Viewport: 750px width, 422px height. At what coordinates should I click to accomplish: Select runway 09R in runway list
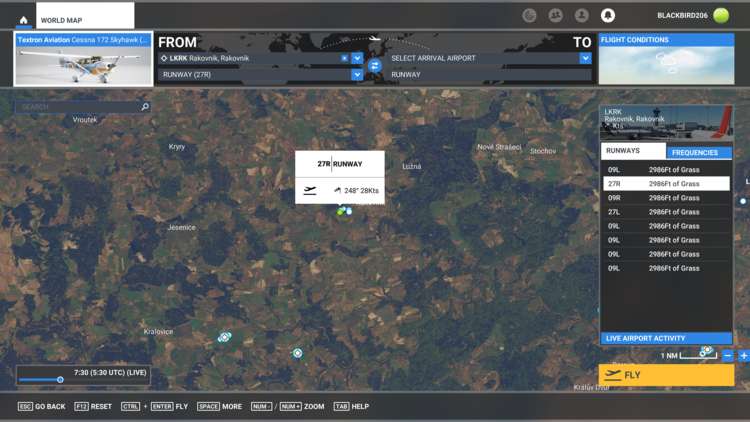666,198
